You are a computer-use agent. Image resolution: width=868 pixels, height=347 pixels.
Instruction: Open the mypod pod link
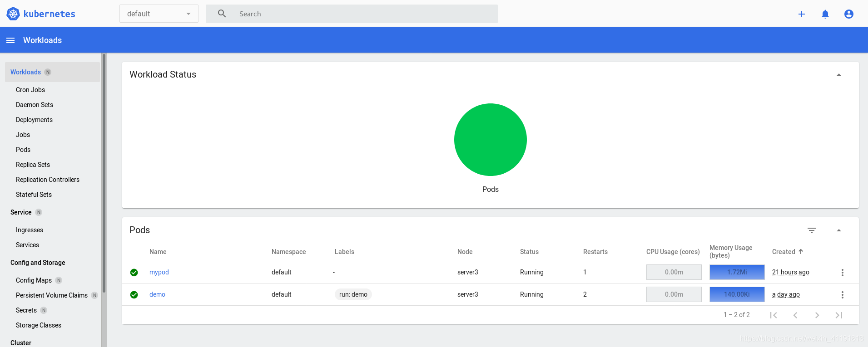tap(159, 272)
